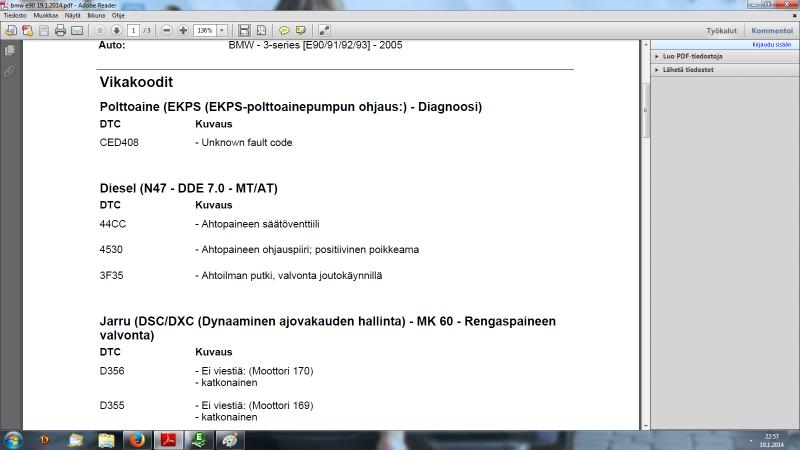The image size is (800, 450).
Task: Select the highlight text tool
Action: [x=300, y=31]
